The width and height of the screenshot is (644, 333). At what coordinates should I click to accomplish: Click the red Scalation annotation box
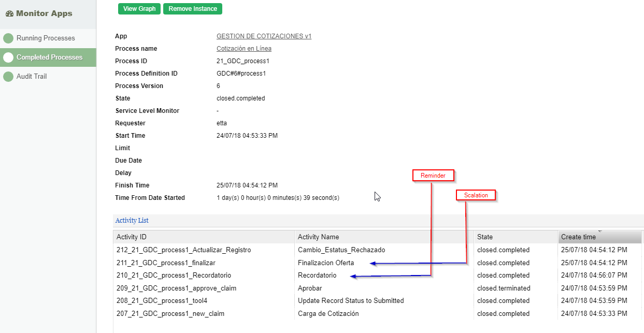[x=476, y=195]
